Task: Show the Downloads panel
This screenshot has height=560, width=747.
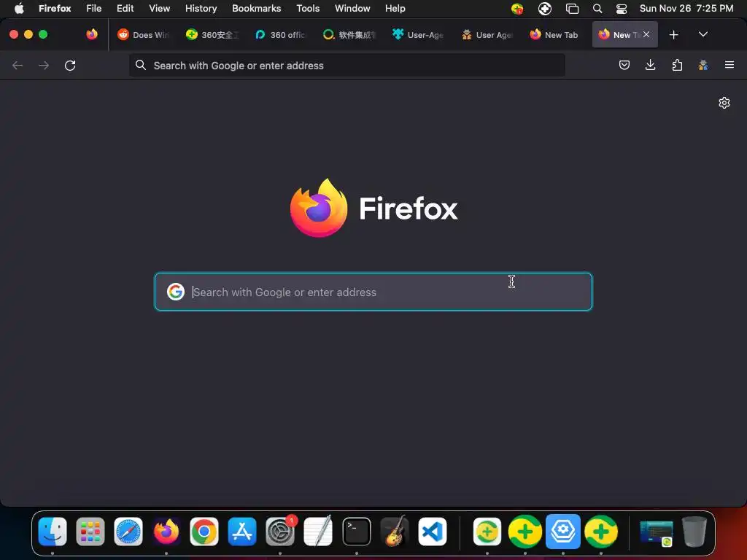Action: point(650,65)
